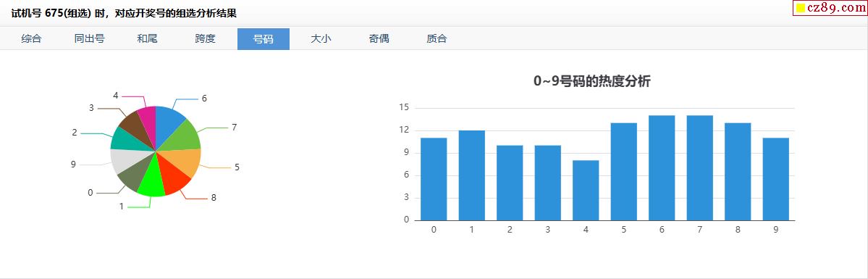Select the 质合 tab
Viewport: 868px width, 279px height.
(437, 39)
